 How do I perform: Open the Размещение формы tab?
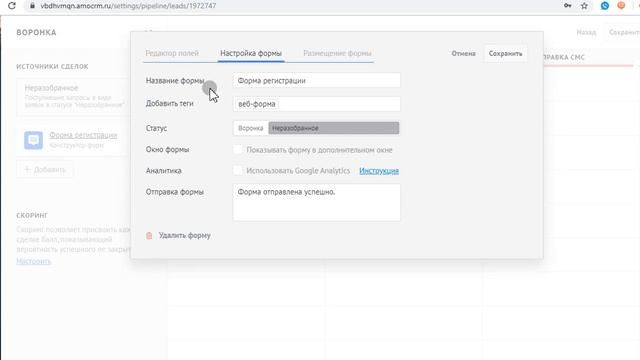pyautogui.click(x=337, y=53)
